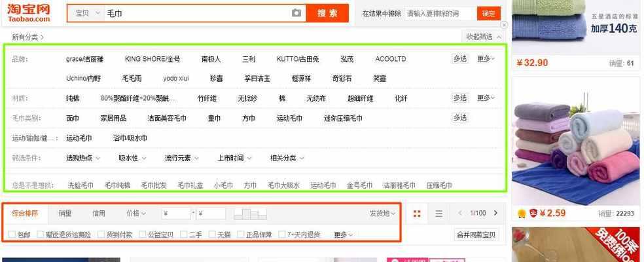Expand 更多 in the 材质 row
Viewport: 644px width, 262px height.
coord(486,98)
